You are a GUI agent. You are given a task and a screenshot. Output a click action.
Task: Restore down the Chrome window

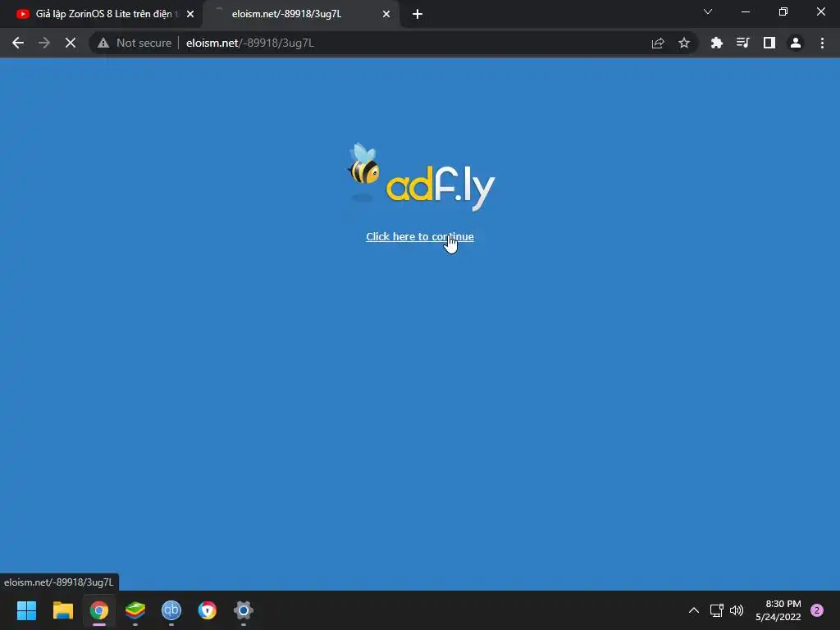783,11
